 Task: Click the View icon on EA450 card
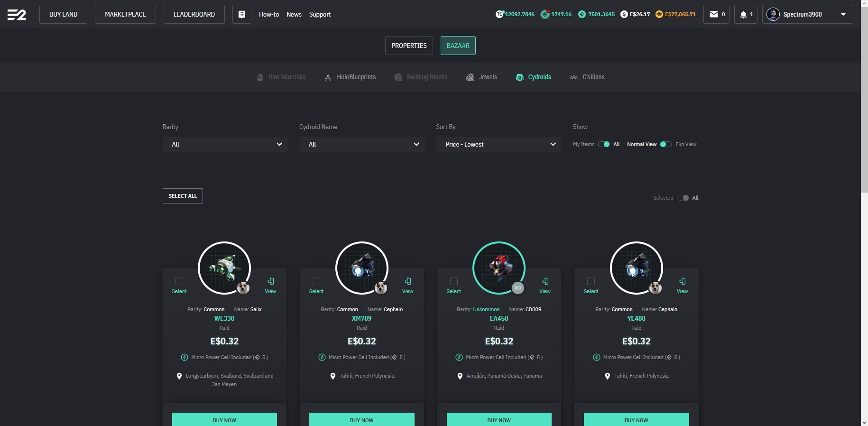tap(545, 281)
